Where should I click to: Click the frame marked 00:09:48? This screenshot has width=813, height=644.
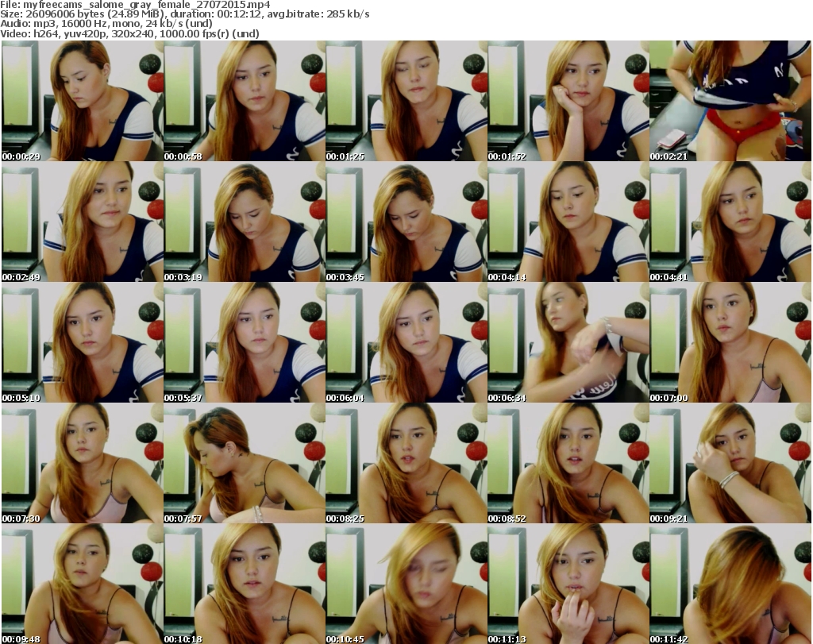(x=83, y=584)
